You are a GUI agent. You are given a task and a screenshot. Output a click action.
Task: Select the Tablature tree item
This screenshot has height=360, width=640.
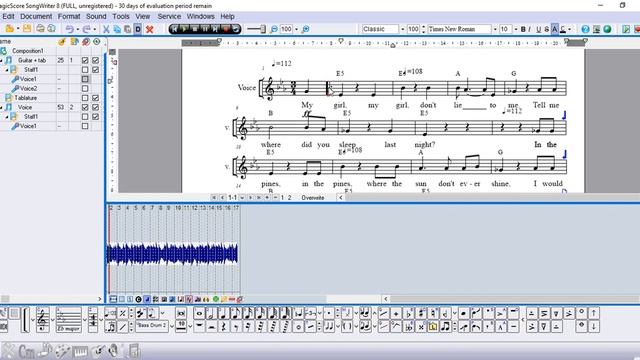click(x=26, y=98)
